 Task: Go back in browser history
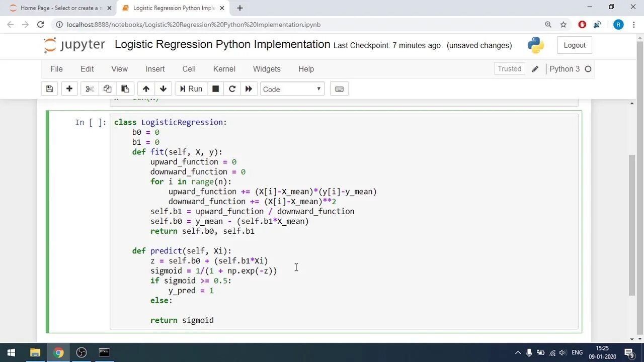tap(11, 24)
